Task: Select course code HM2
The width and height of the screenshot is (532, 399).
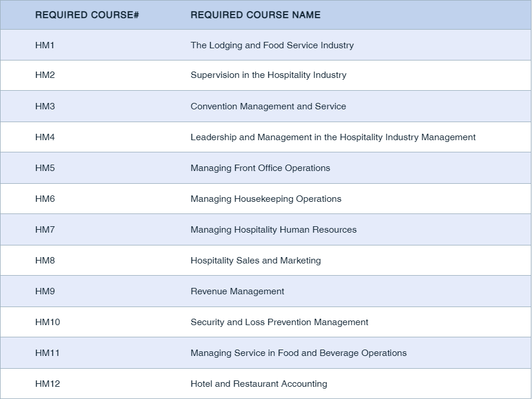Action: (x=45, y=75)
